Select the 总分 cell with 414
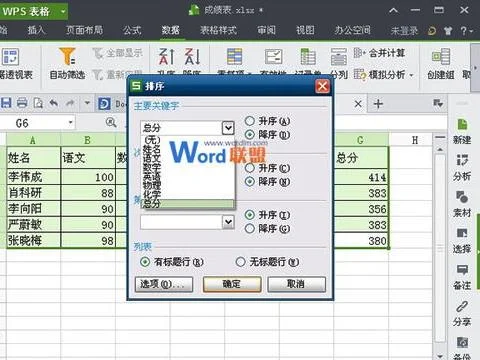This screenshot has height=360, width=480. (361, 177)
